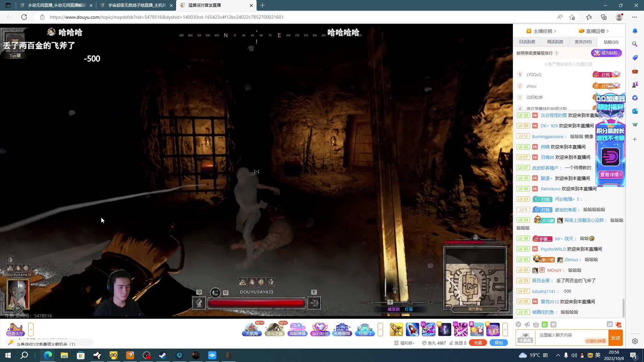Image resolution: width=644 pixels, height=362 pixels.
Task: Switch to the 周活跃度 tab
Action: coord(555,42)
